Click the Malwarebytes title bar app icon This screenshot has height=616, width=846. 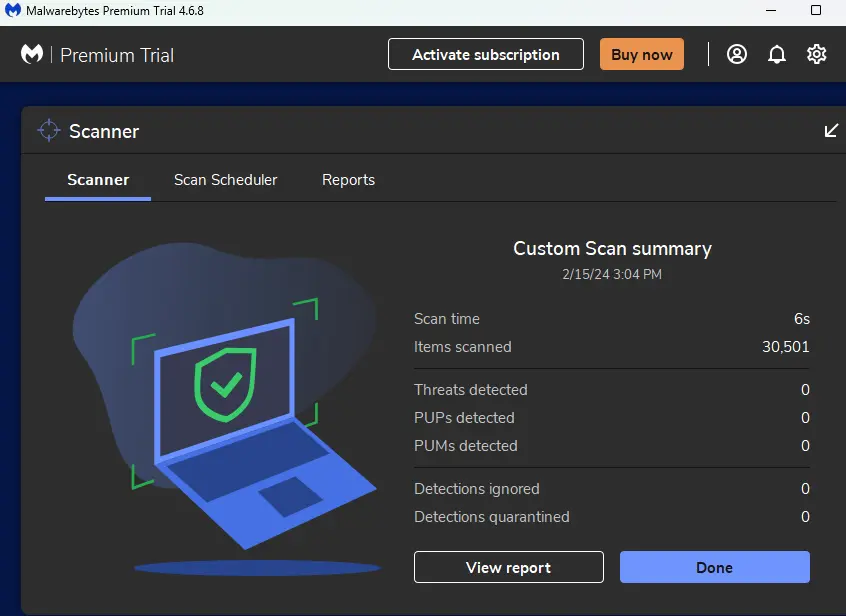[x=12, y=10]
